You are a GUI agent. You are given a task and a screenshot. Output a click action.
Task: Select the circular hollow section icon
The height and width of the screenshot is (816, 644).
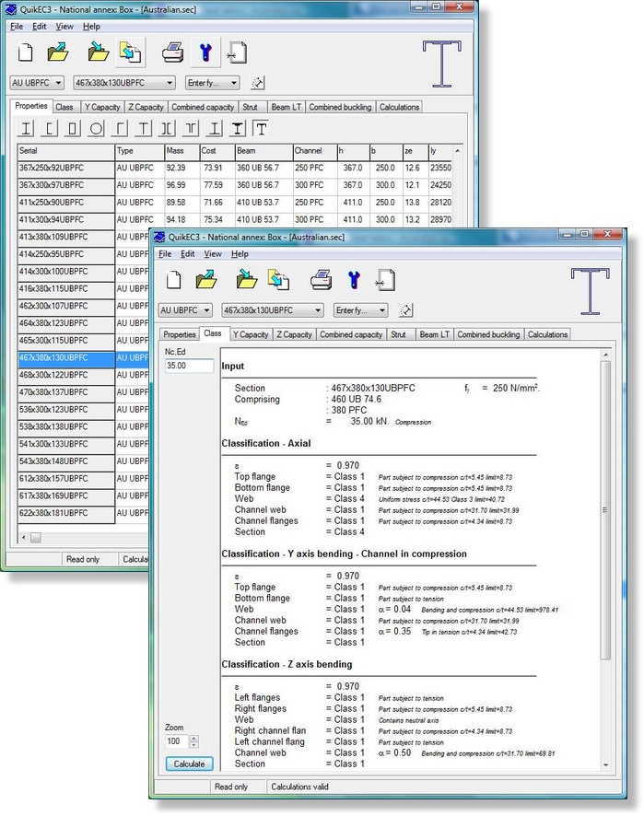97,129
